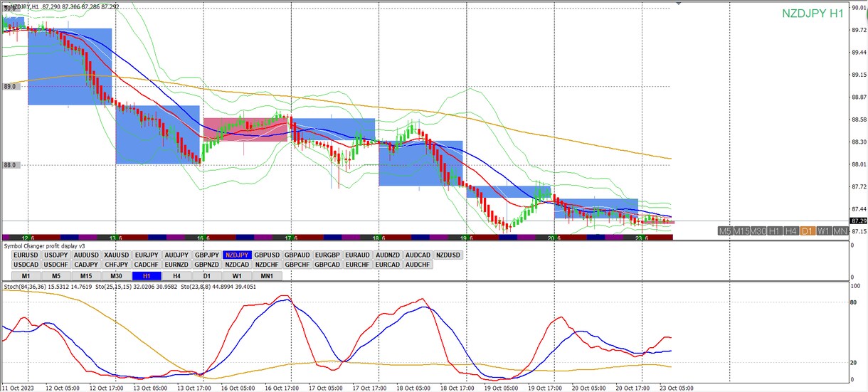Select M1 timeframe in Symbol Changer panel
The height and width of the screenshot is (392, 868).
coord(26,276)
